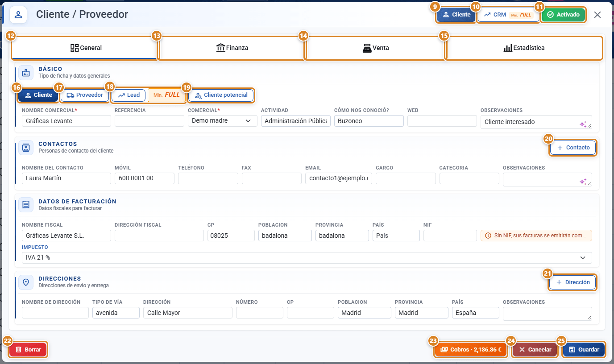Click the Dirección field Calle Mayor
This screenshot has width=614, height=364.
click(188, 313)
